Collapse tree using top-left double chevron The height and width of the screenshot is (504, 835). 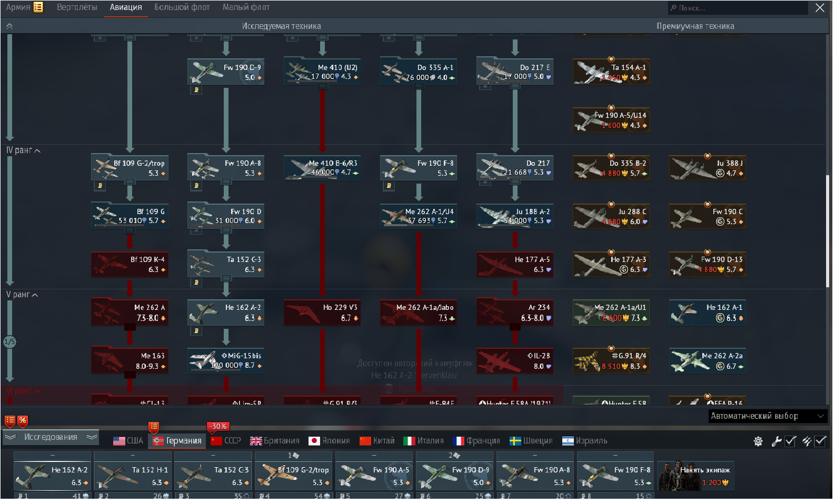click(9, 26)
